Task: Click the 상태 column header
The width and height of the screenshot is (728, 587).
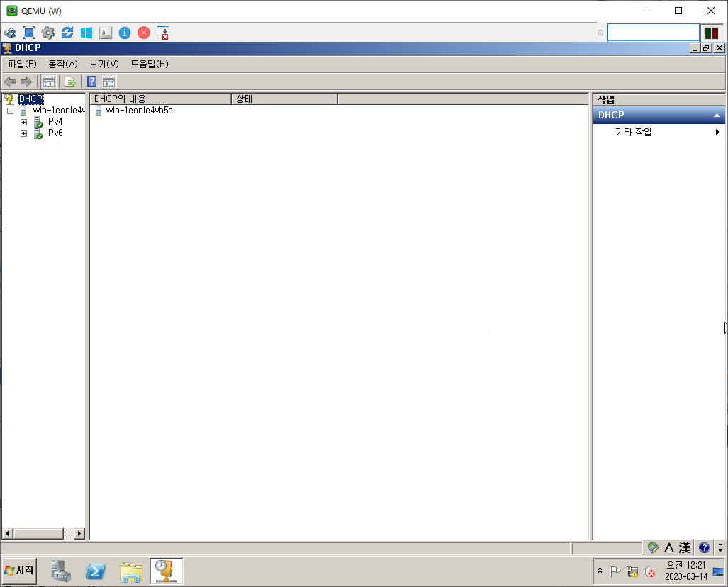Action: [x=284, y=99]
